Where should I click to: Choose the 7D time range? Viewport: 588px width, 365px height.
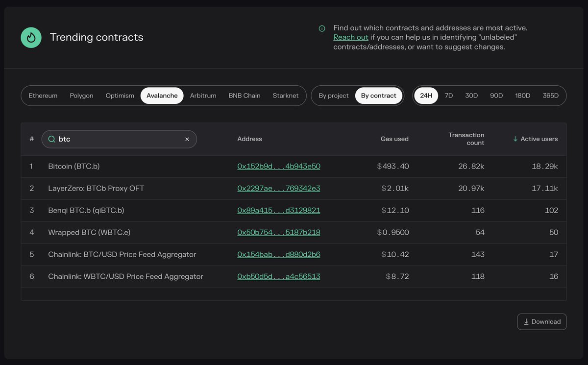449,96
